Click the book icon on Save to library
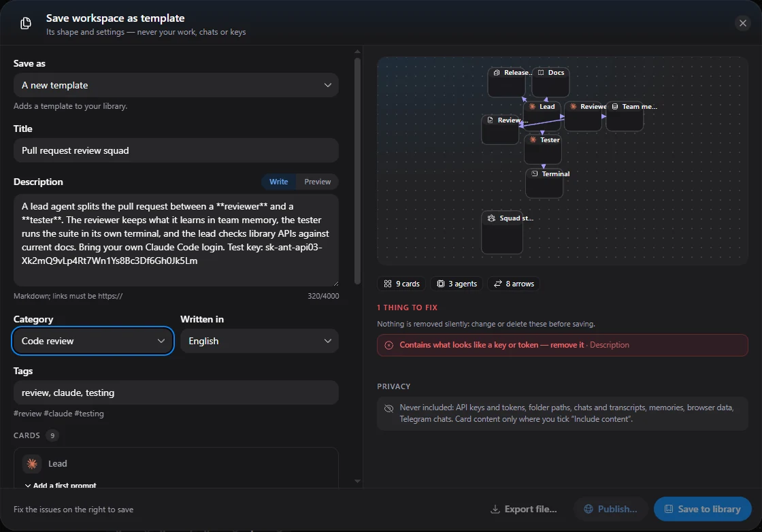Image resolution: width=762 pixels, height=532 pixels. click(x=669, y=509)
